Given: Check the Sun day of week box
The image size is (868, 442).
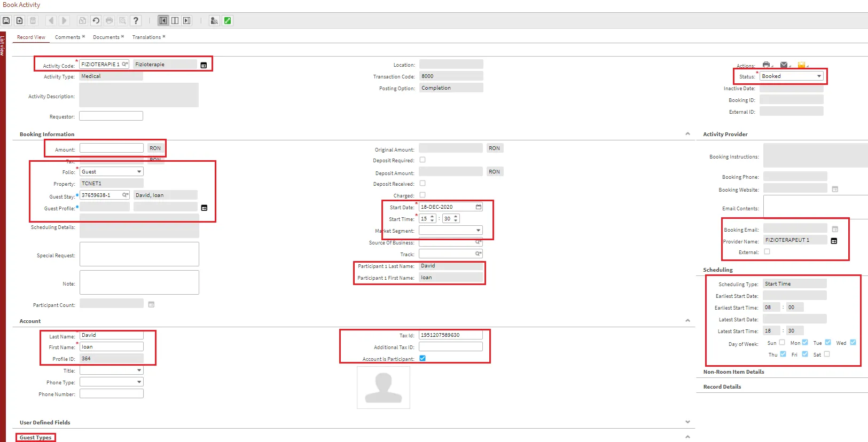Looking at the screenshot, I should [x=782, y=342].
